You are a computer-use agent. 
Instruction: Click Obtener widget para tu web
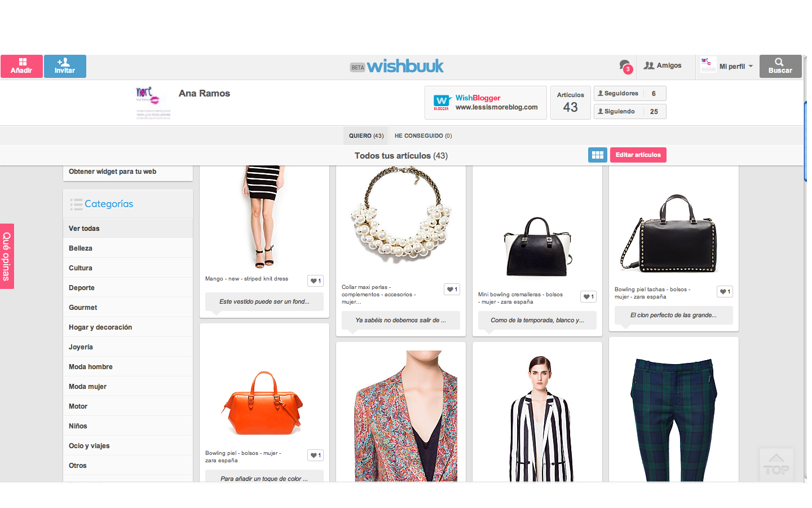pos(113,172)
